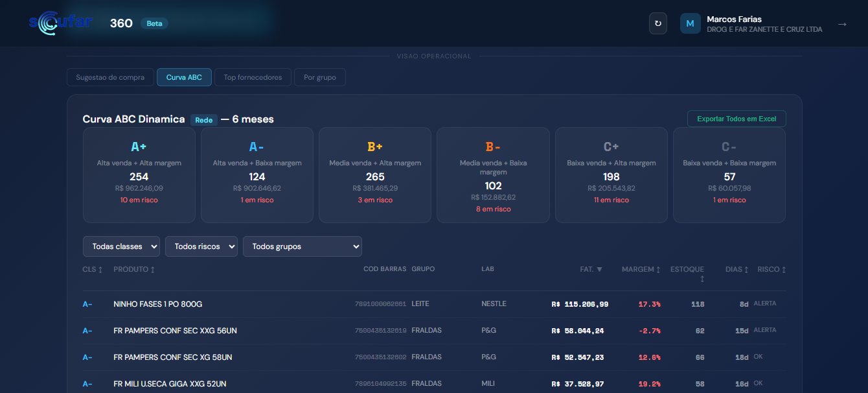Click the DROG E FAR ZANETTE E CRUZ LTDA label
Screen dimensions: 868x393
point(765,30)
